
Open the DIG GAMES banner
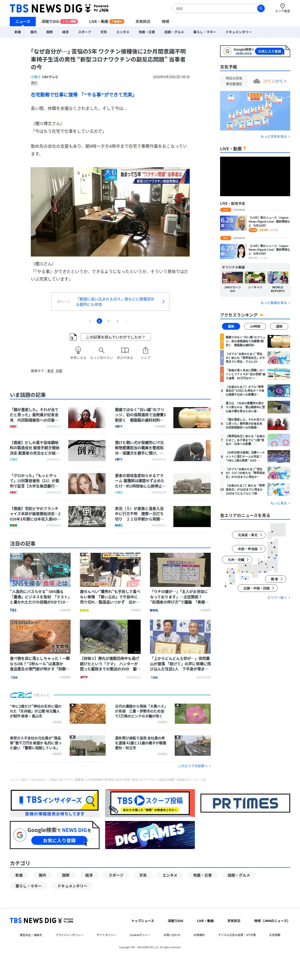150,835
